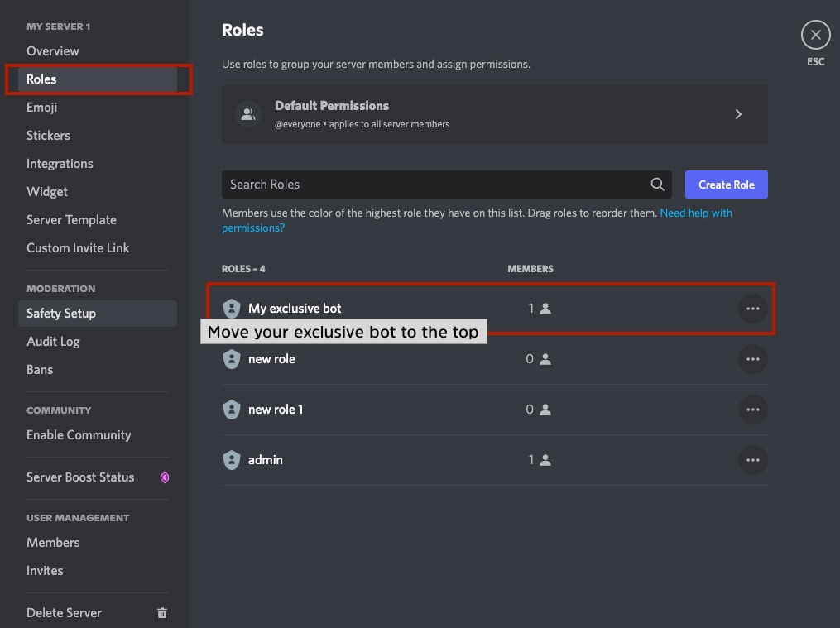The image size is (840, 628).
Task: Click shield icon next to new role 1
Action: tap(232, 410)
